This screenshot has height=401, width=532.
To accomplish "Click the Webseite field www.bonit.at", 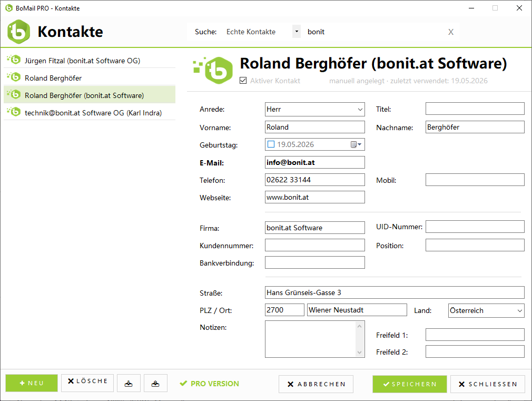I will [315, 197].
